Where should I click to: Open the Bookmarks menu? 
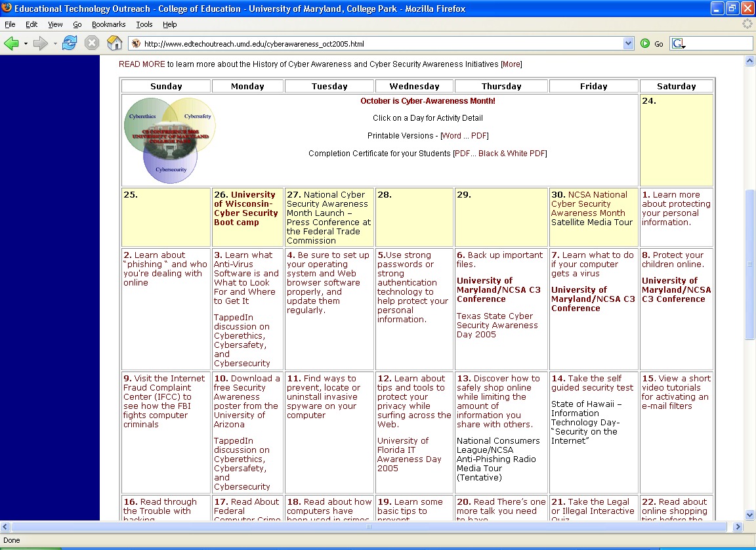click(108, 24)
